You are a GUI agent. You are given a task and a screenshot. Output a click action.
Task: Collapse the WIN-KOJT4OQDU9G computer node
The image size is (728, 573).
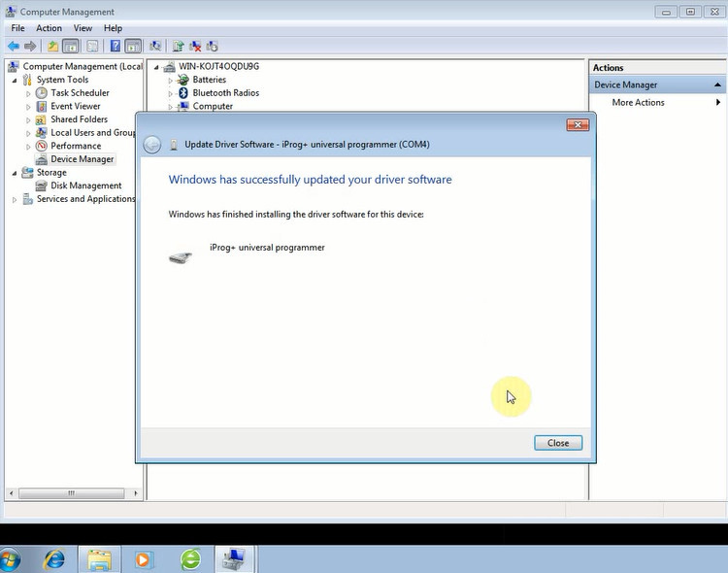click(156, 67)
